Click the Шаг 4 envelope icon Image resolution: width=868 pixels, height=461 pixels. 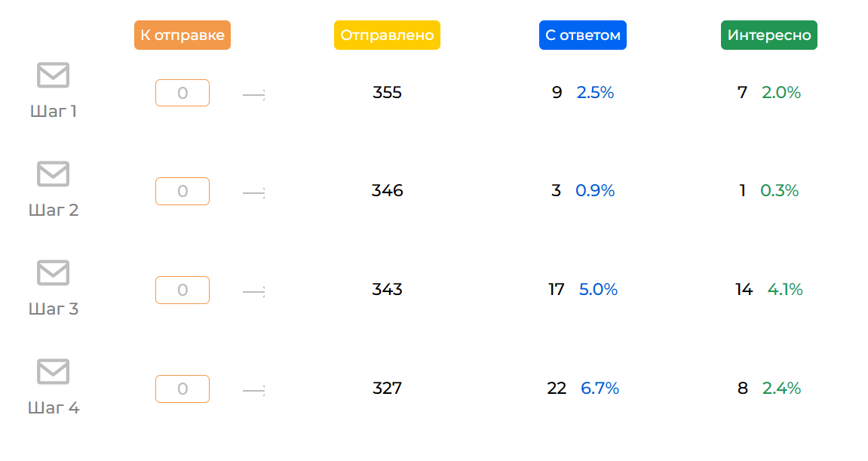pos(53,371)
